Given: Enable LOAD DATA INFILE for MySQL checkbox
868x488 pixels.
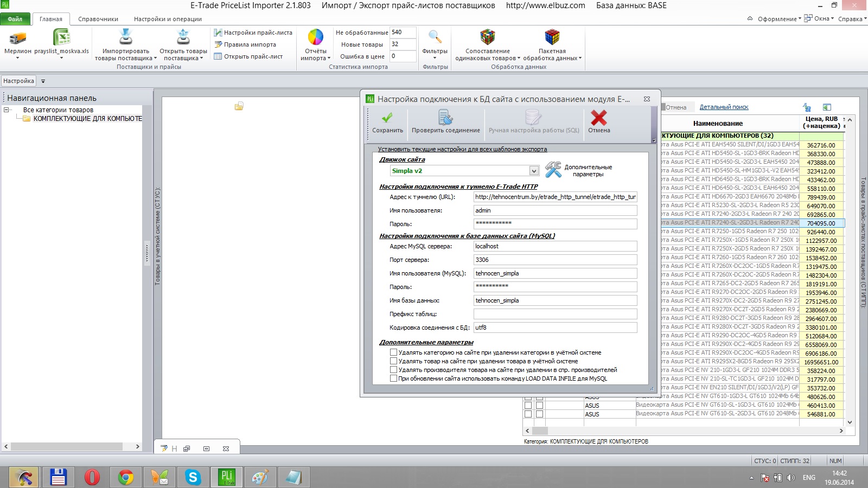Looking at the screenshot, I should coord(394,378).
